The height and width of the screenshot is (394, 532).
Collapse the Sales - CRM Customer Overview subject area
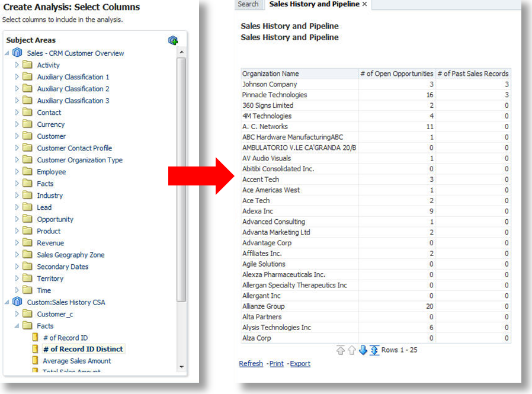(x=7, y=53)
